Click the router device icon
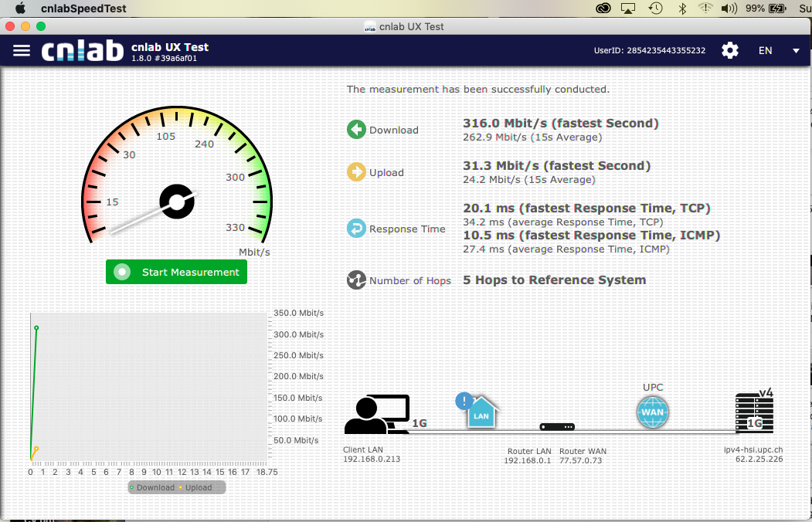Screen dimensions: 812x522 tap(557, 427)
